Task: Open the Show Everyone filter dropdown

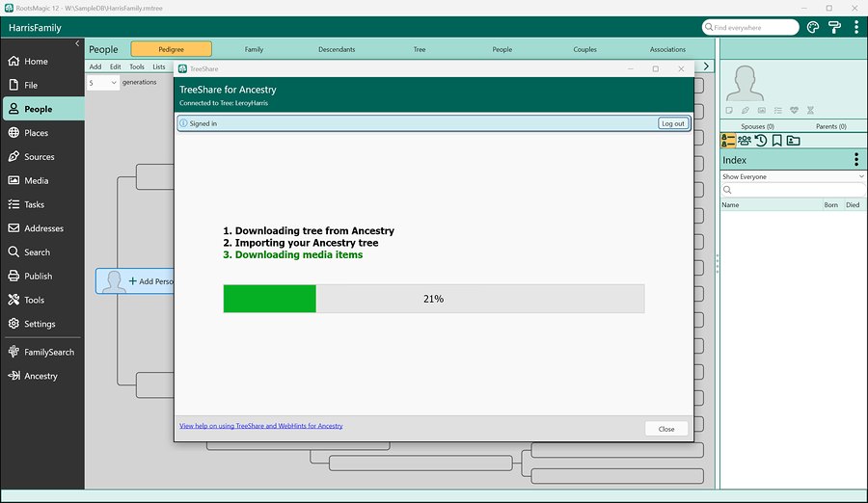Action: (793, 176)
